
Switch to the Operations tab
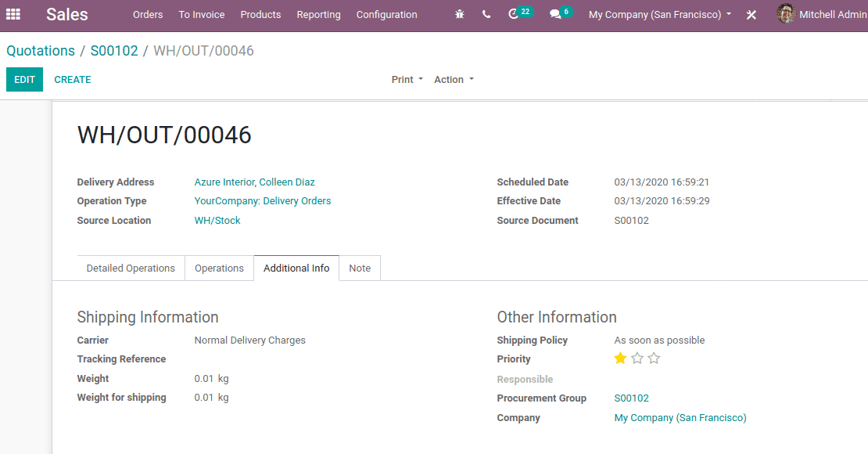(x=219, y=268)
